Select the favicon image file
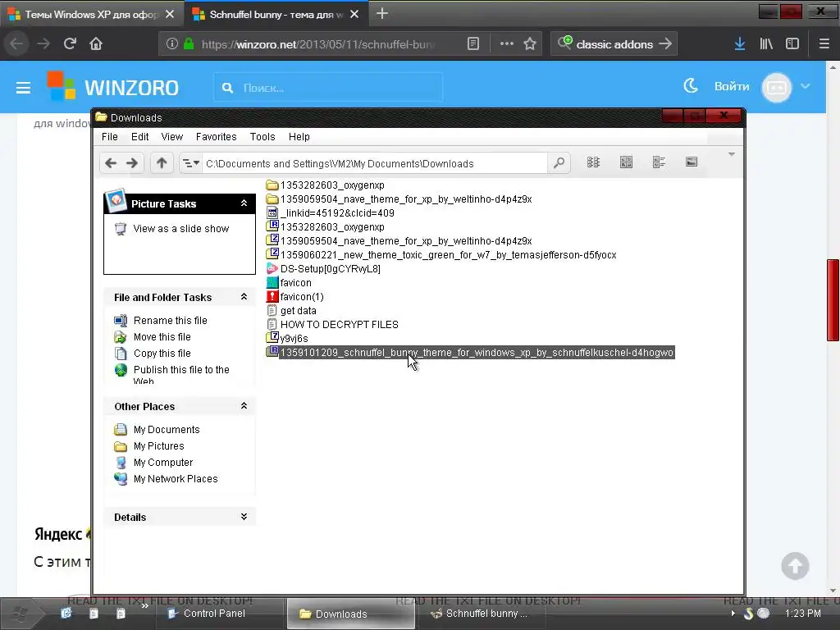Screen dimensions: 840x630 tap(289, 283)
